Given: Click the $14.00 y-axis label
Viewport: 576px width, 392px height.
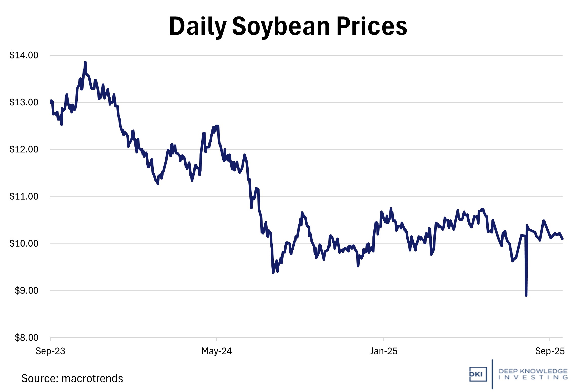Looking at the screenshot, I should (x=24, y=55).
